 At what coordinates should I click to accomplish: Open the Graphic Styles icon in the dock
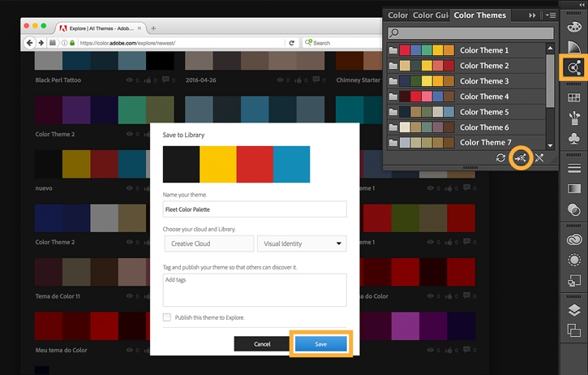tap(574, 280)
